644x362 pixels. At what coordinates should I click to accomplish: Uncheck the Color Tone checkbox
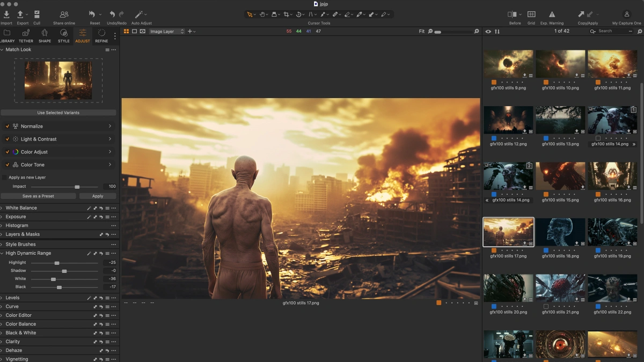(x=8, y=165)
